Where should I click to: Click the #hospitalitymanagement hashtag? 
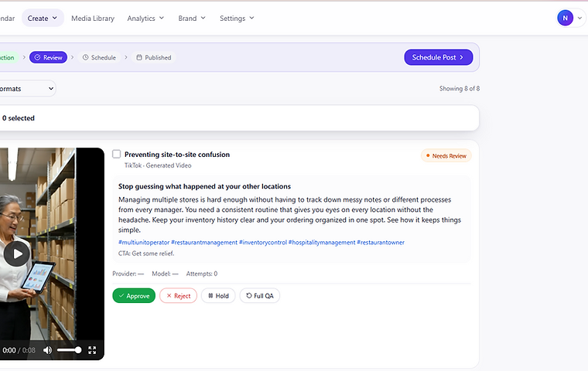coord(322,243)
